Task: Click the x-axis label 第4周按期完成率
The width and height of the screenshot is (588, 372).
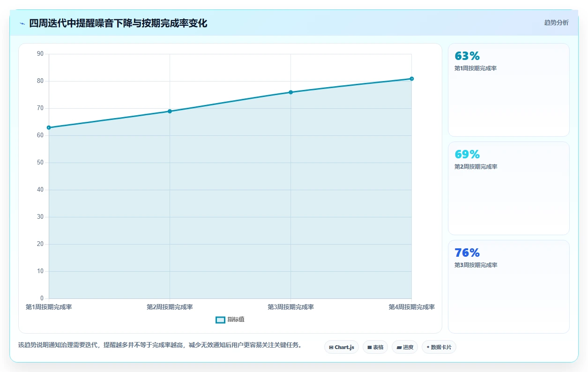Action: point(411,307)
